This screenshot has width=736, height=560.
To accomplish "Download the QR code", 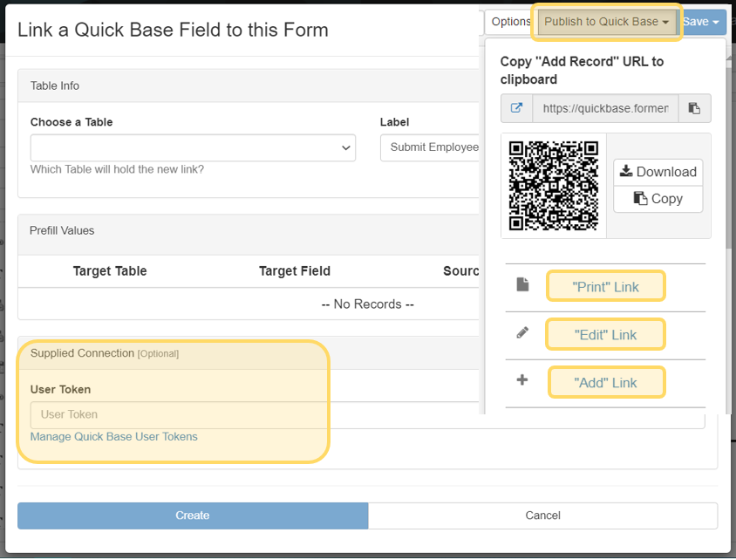I will 658,172.
